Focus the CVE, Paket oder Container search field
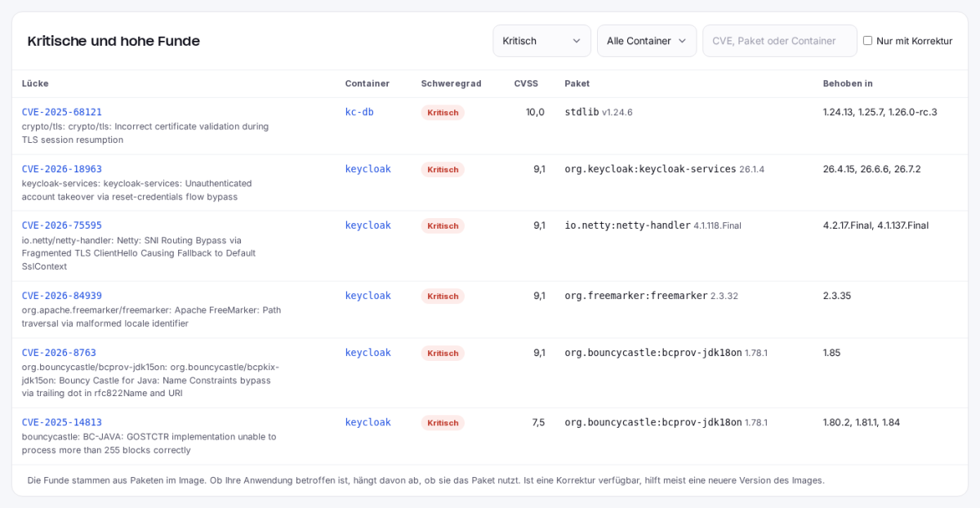 pyautogui.click(x=780, y=41)
